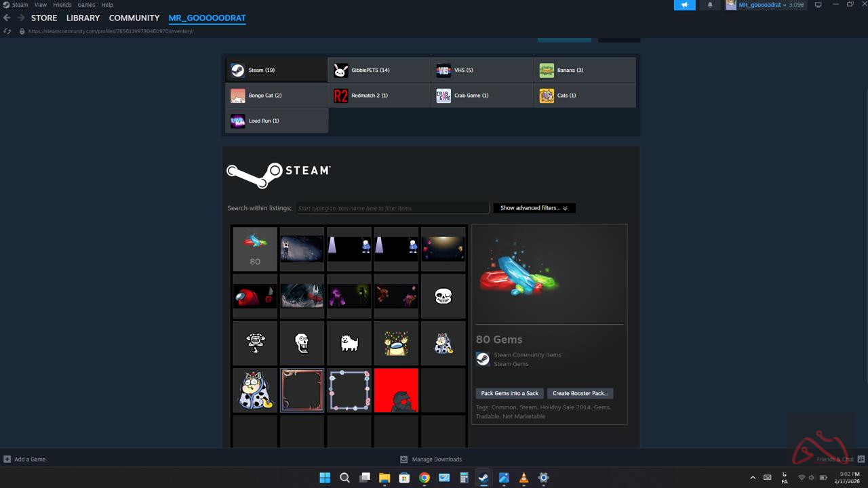Click Create Booster Pack button
868x488 pixels.
[x=580, y=393]
